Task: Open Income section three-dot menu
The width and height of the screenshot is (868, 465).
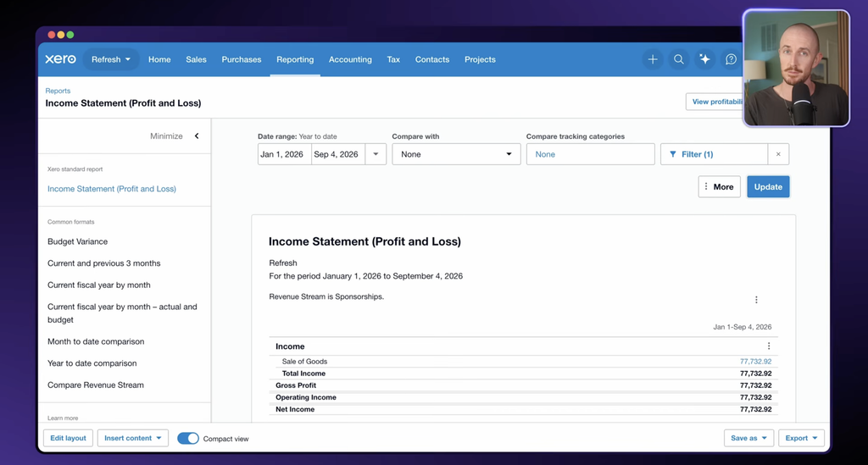Action: pyautogui.click(x=768, y=346)
